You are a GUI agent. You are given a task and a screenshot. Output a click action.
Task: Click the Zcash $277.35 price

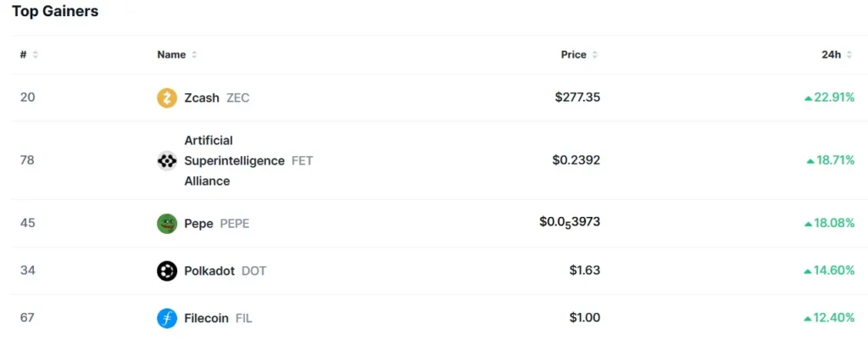[577, 98]
